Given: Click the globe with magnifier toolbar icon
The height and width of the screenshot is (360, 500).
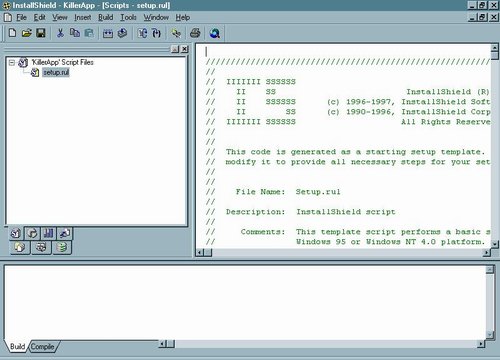Looking at the screenshot, I should click(x=215, y=33).
